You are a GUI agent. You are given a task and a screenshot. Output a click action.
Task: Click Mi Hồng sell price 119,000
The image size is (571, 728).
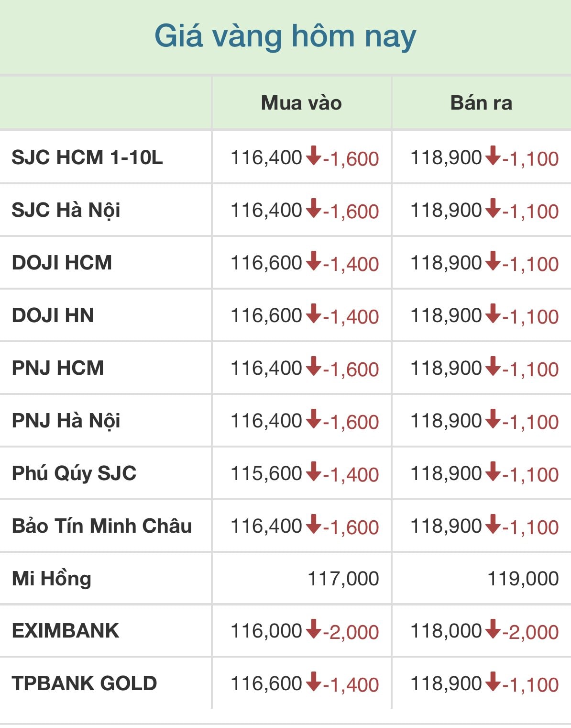pyautogui.click(x=523, y=579)
